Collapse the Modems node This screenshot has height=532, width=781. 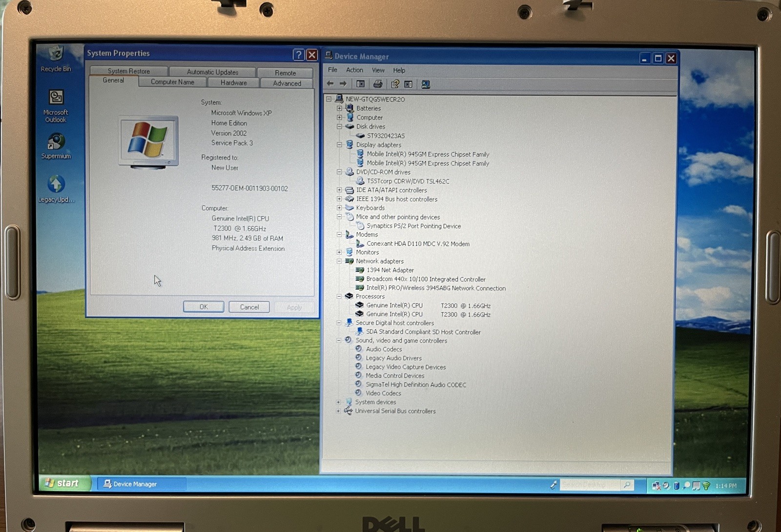(339, 235)
